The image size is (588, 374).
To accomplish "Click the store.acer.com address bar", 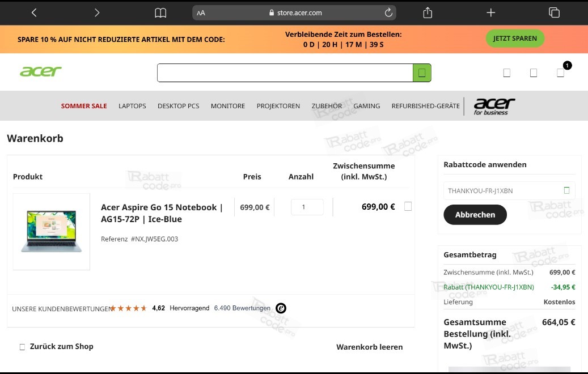I will click(294, 12).
